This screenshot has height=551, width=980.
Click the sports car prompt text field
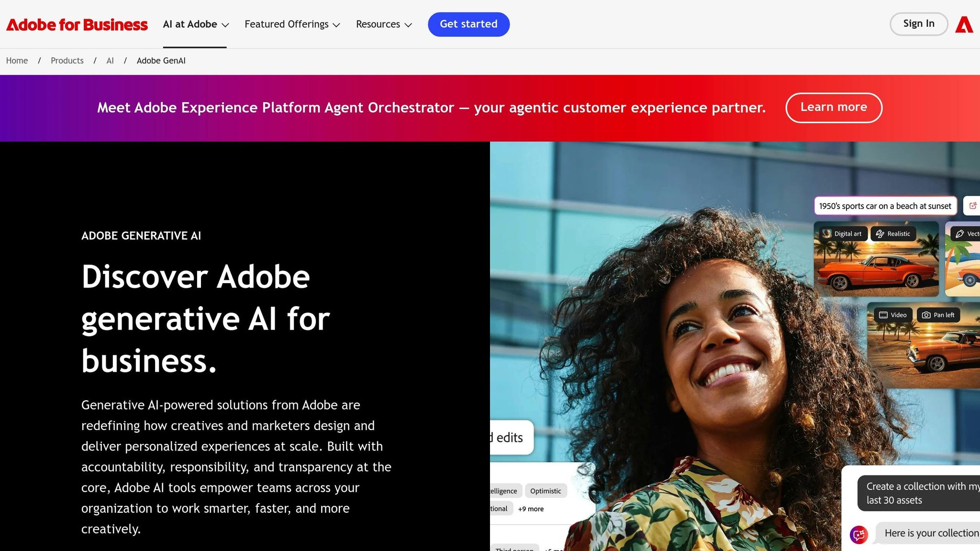coord(885,206)
